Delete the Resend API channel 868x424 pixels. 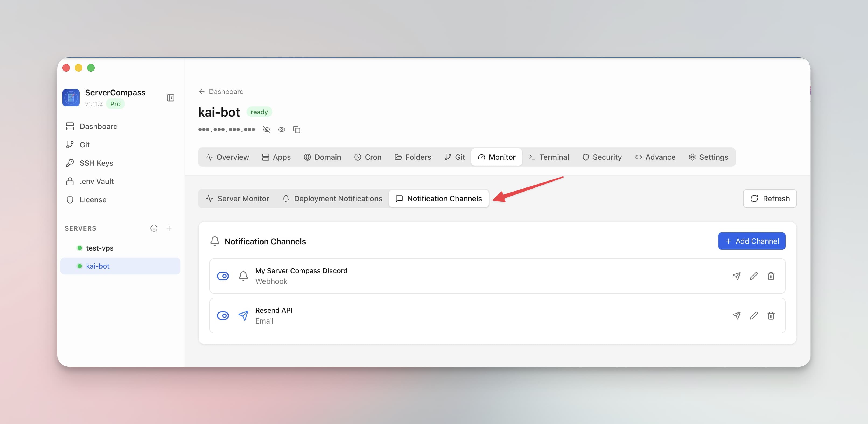click(771, 316)
